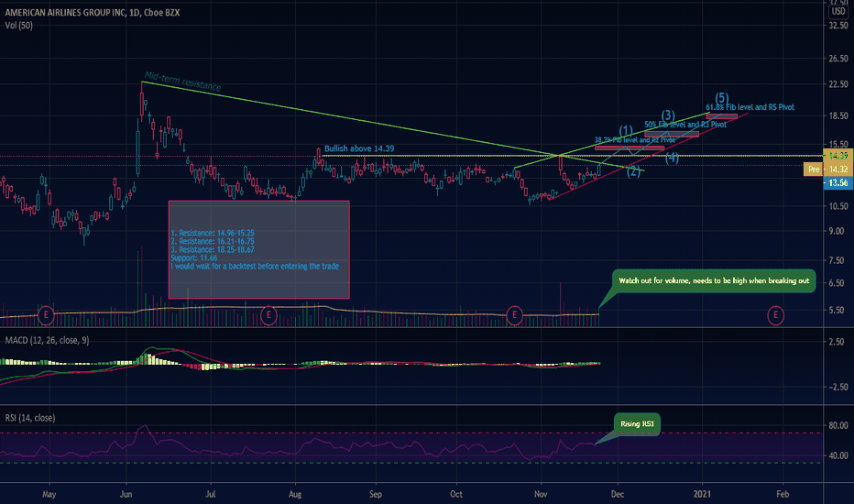Click the yellow Pre 14.32 price tag
The height and width of the screenshot is (504, 854).
point(827,170)
